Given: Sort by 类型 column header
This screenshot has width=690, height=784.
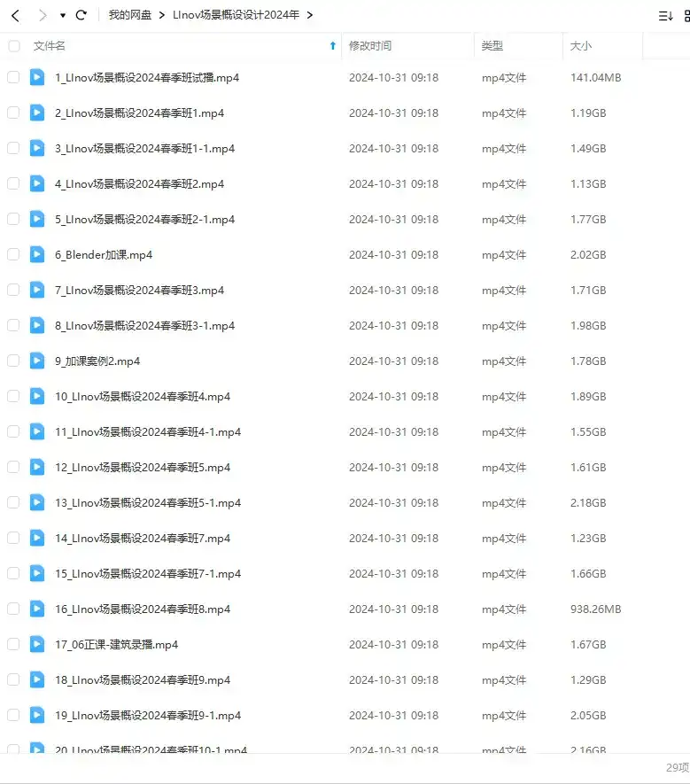Looking at the screenshot, I should coord(492,46).
